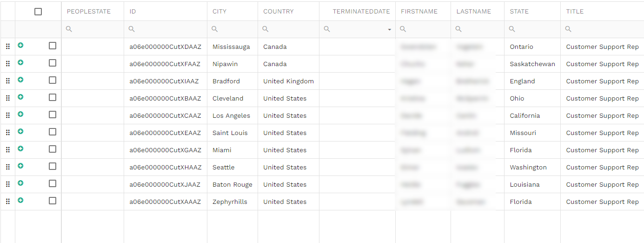The height and width of the screenshot is (243, 644).
Task: Check the box for Baton Rouge row
Action: tap(53, 183)
